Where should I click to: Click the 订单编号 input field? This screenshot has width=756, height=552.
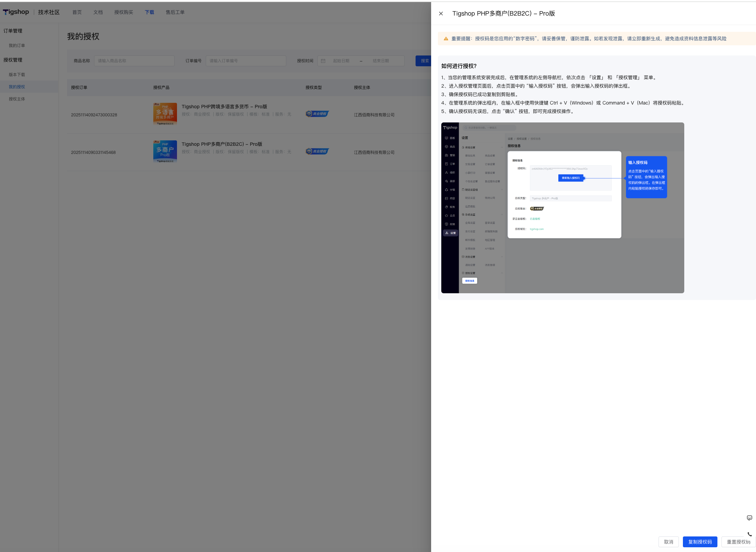pyautogui.click(x=246, y=61)
